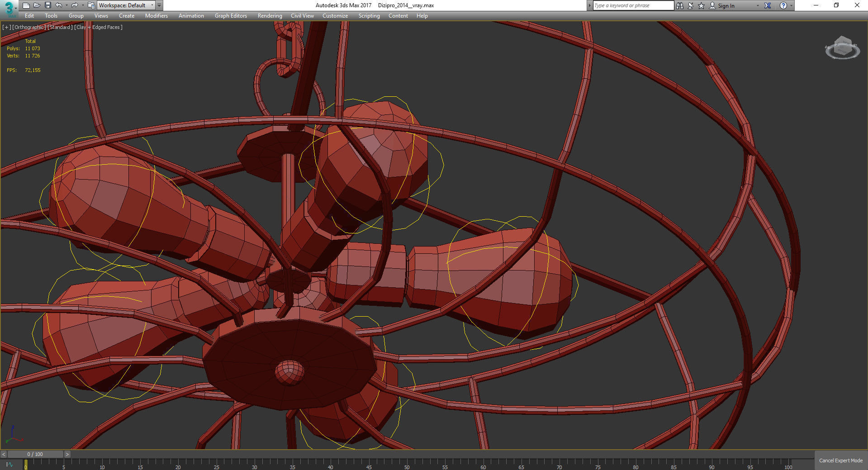Open the Civil View menu

tap(302, 16)
